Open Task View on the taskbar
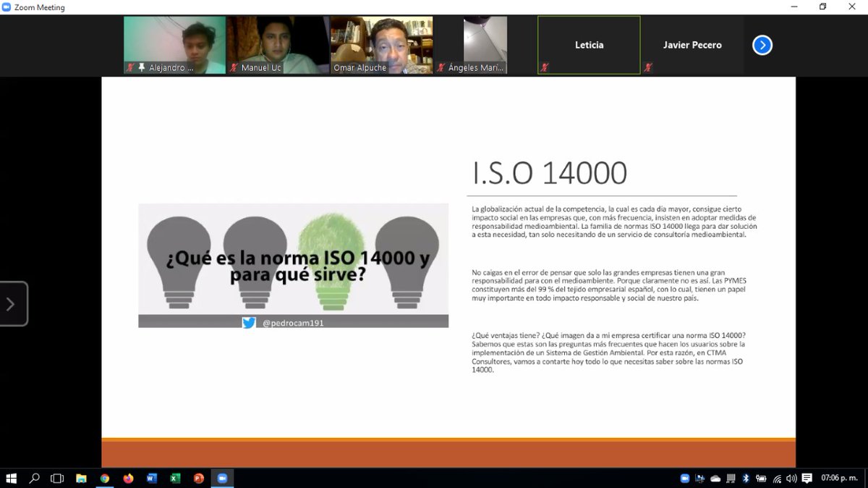Screen dimensions: 868x488 57,479
